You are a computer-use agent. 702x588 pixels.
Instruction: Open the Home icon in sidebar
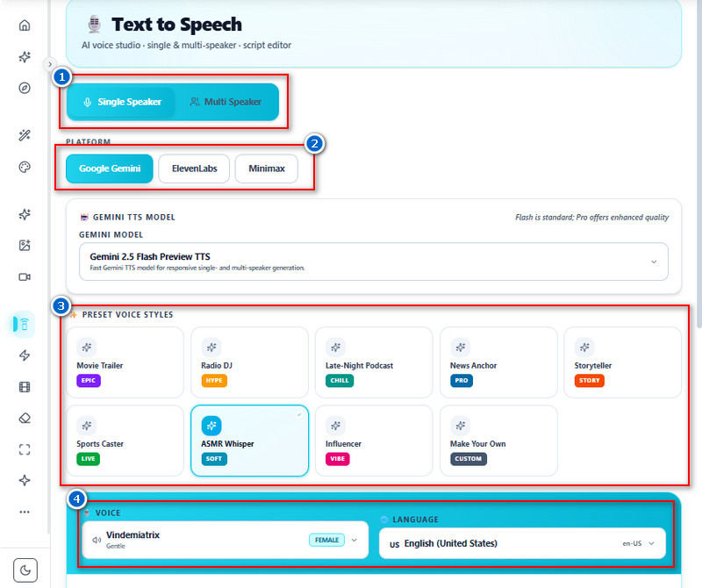pos(25,25)
